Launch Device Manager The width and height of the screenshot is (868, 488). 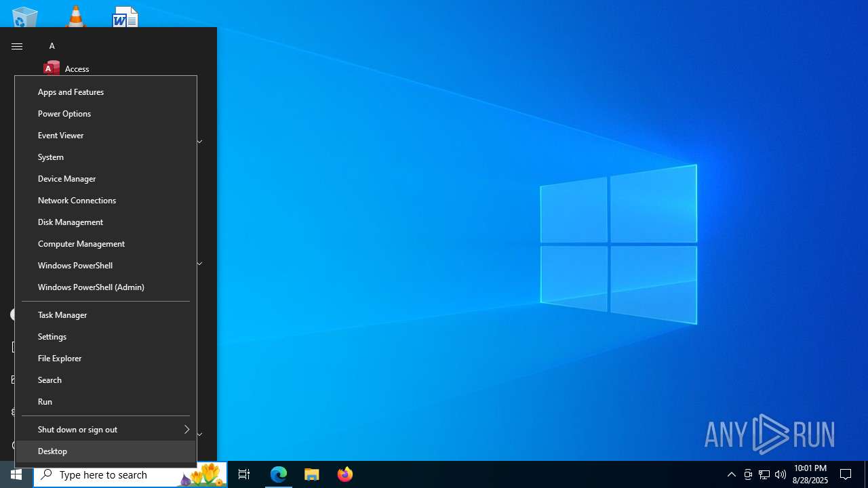[106, 178]
